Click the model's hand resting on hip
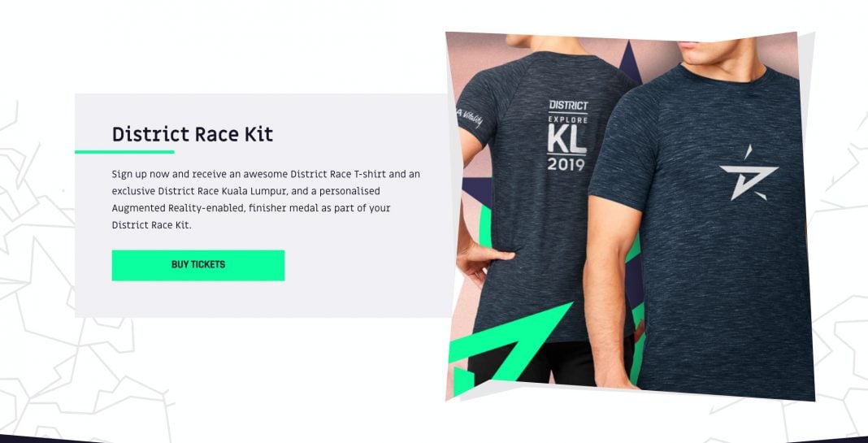This screenshot has height=443, width=868. point(483,262)
